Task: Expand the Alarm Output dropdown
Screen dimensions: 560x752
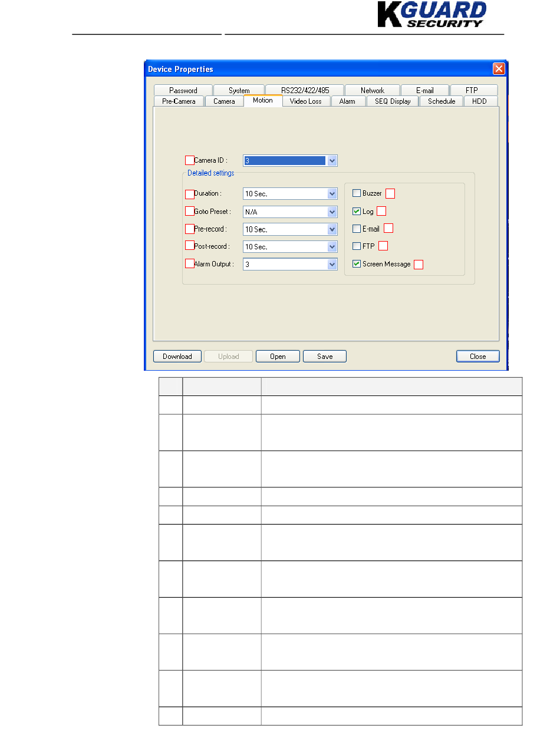Action: (332, 264)
